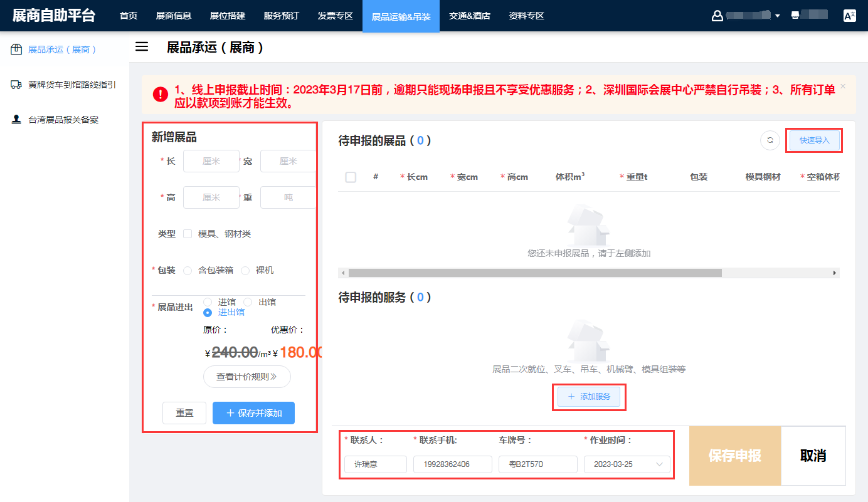Open the 作业时间 date dropdown
The image size is (868, 502).
click(627, 464)
